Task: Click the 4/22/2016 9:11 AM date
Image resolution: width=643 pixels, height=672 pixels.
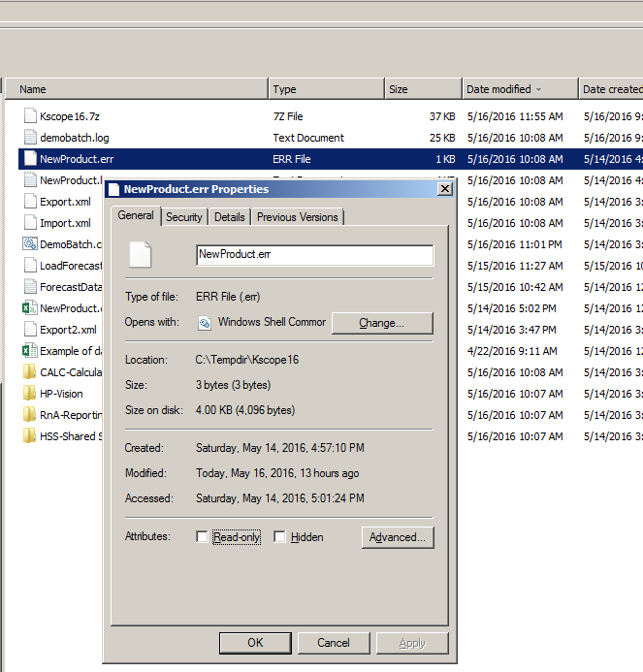Action: pos(512,351)
